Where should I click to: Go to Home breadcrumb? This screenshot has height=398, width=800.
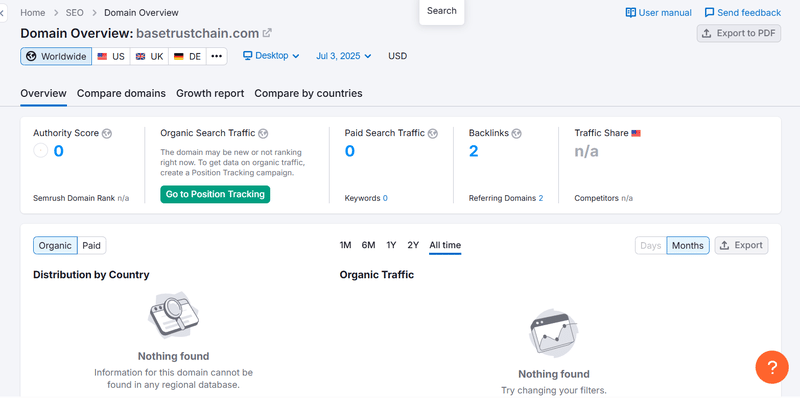point(33,13)
